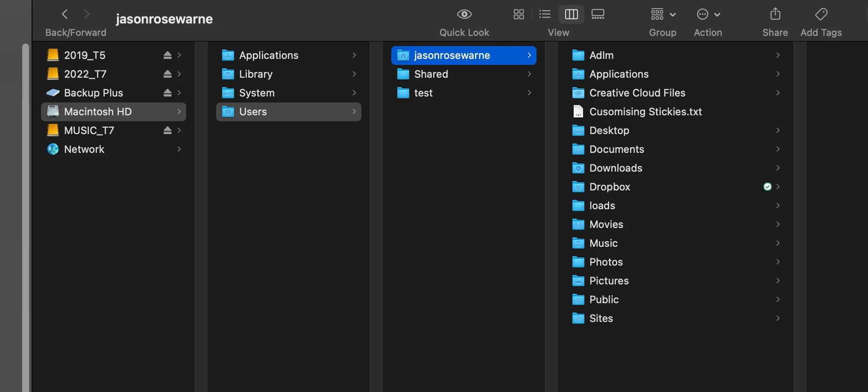This screenshot has width=868, height=392.
Task: Click the Quick Look label
Action: pyautogui.click(x=464, y=32)
